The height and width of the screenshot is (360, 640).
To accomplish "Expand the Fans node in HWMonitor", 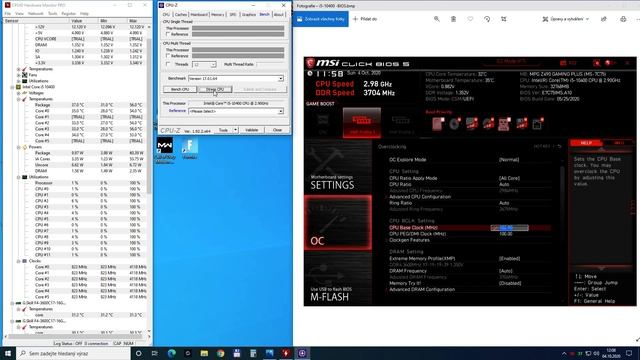I will [x=18, y=75].
